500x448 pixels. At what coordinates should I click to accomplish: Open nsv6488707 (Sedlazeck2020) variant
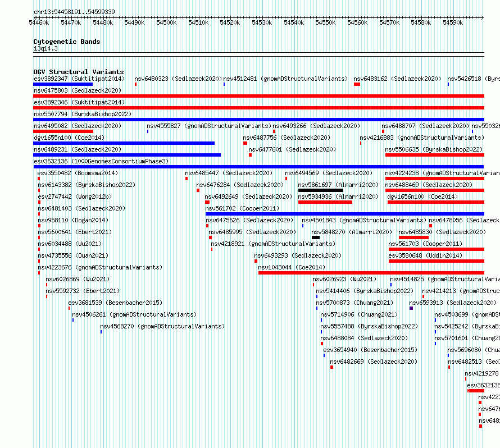(425, 126)
